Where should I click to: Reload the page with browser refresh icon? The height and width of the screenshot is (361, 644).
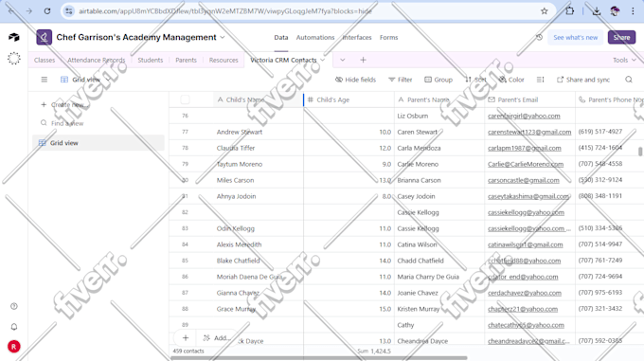point(47,11)
